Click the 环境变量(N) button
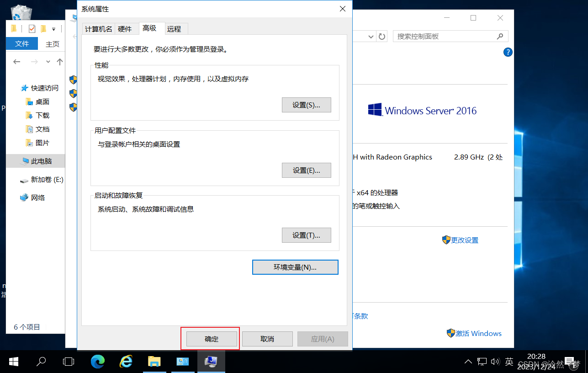588x373 pixels. tap(295, 267)
